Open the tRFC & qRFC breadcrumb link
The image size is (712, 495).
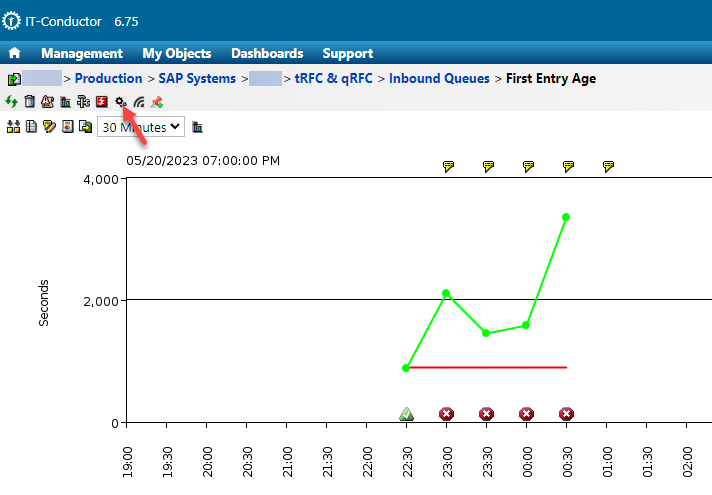(x=335, y=78)
